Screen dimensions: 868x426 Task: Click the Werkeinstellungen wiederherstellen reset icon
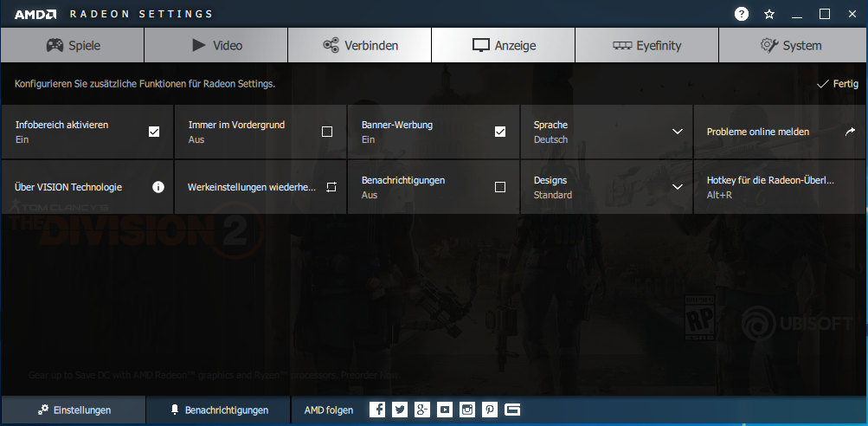tap(331, 187)
